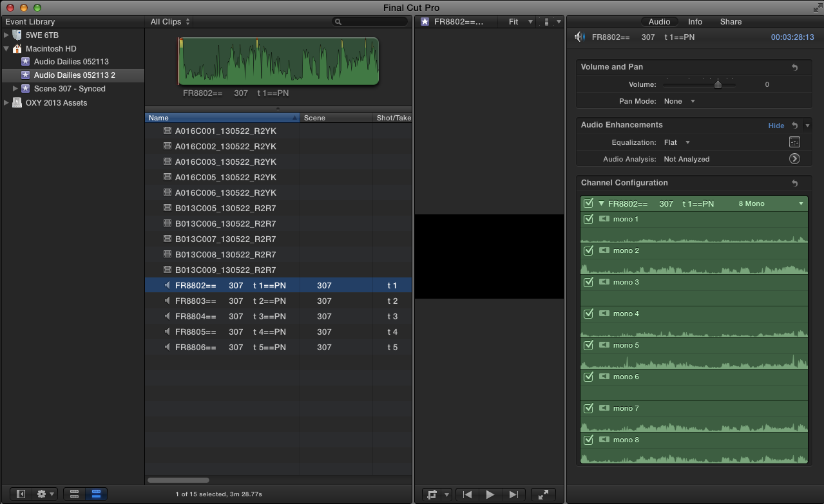Screen dimensions: 824x504
Task: Open the 8 Mono channel layout dropdown
Action: click(771, 203)
